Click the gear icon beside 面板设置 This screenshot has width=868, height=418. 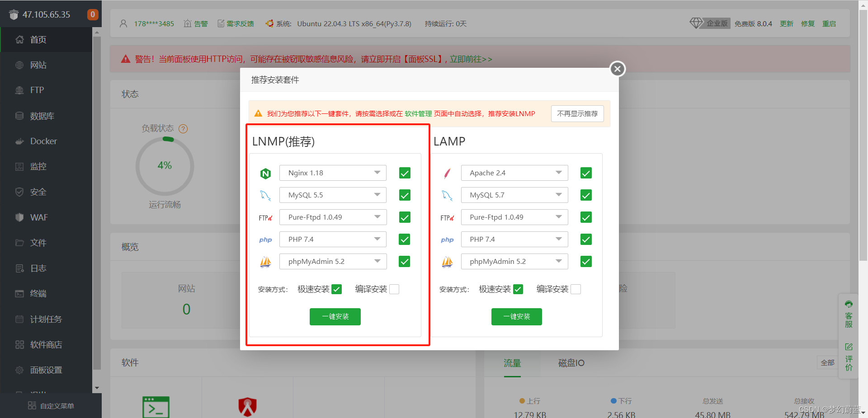19,370
